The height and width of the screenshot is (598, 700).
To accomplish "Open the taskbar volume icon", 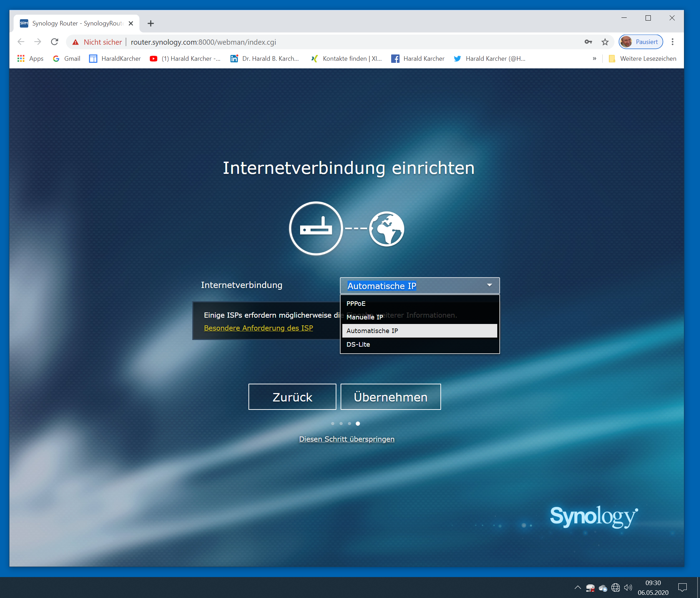I will [x=628, y=588].
